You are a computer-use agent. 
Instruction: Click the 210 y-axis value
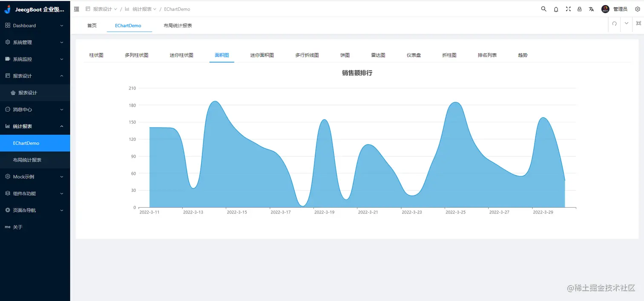[x=132, y=88]
